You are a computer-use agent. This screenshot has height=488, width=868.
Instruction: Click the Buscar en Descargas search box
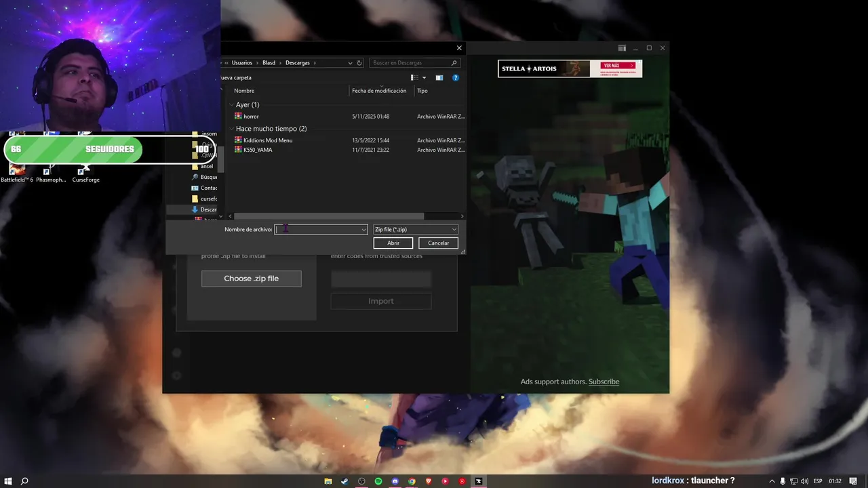point(415,62)
